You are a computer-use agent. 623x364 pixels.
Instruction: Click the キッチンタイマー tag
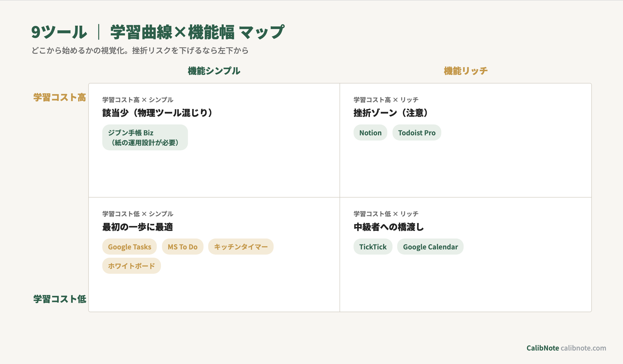pos(241,247)
